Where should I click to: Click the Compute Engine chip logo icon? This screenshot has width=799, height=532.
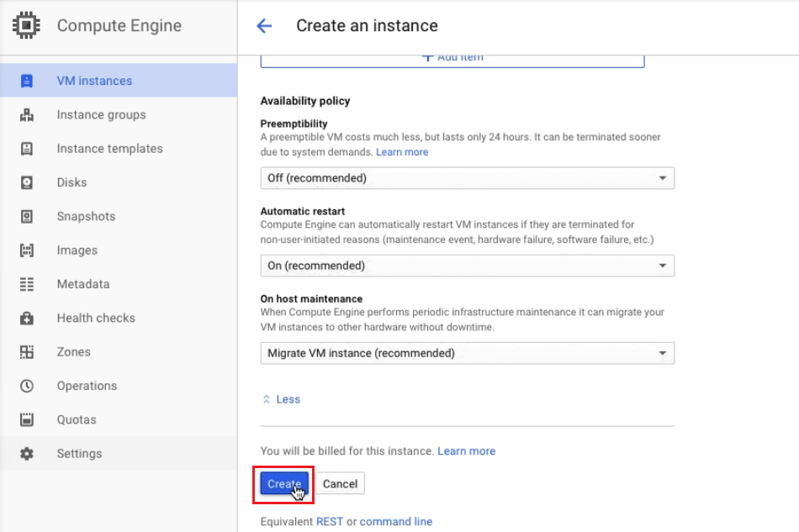(26, 25)
